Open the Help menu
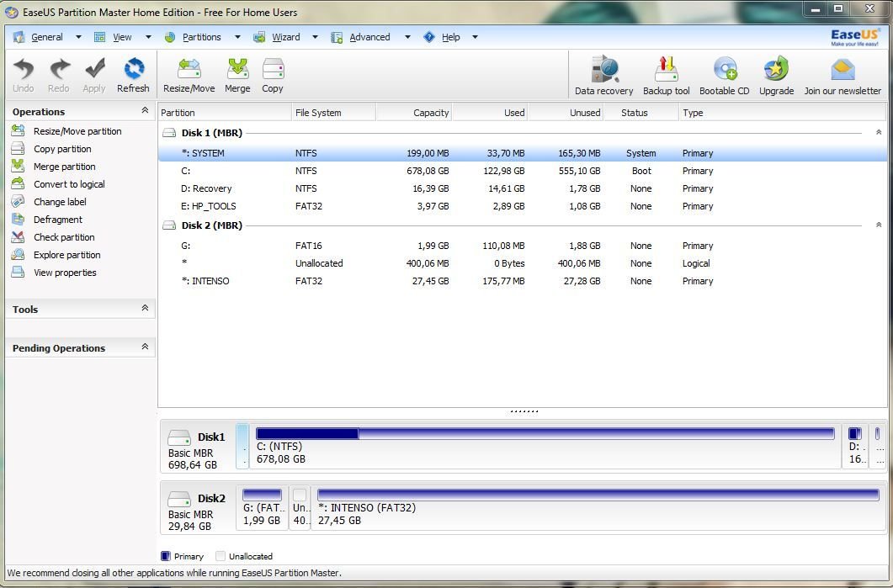This screenshot has width=893, height=588. click(x=450, y=37)
